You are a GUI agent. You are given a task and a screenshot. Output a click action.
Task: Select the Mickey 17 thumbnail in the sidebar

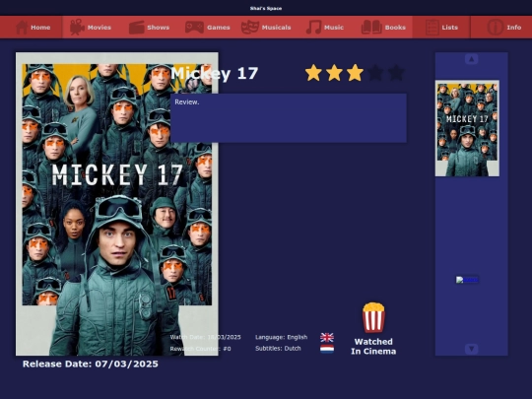(467, 128)
